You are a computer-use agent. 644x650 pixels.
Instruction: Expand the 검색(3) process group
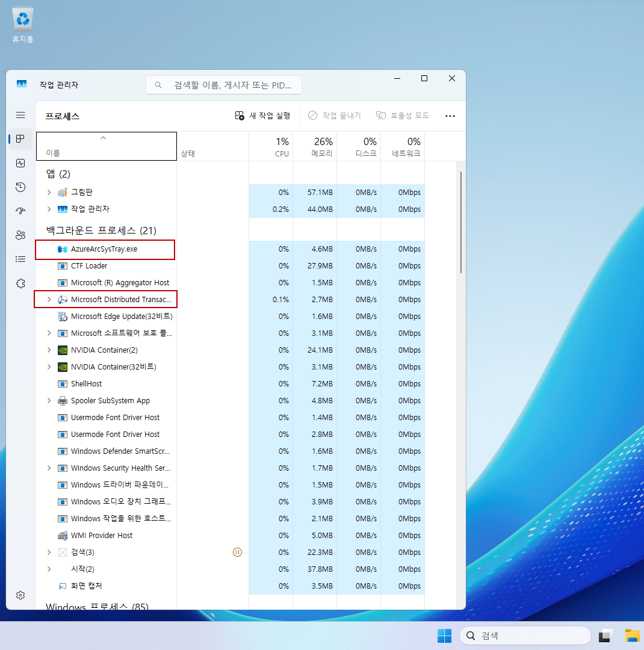(49, 552)
